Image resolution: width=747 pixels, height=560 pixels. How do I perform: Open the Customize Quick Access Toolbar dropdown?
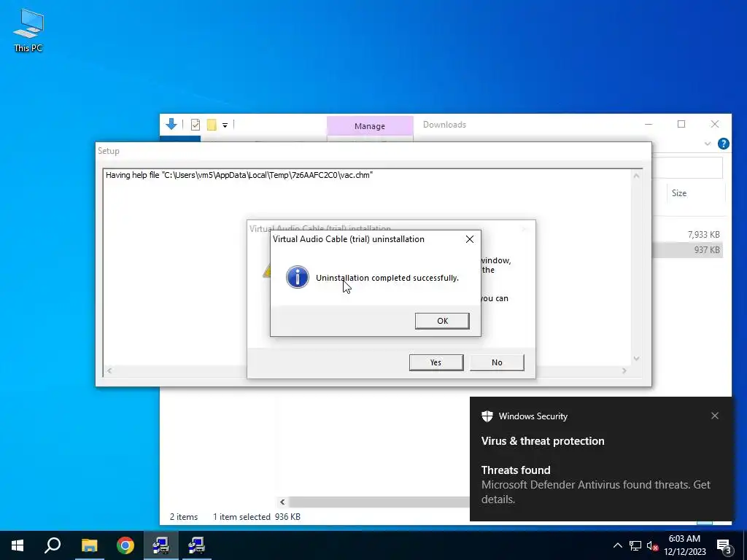(225, 125)
